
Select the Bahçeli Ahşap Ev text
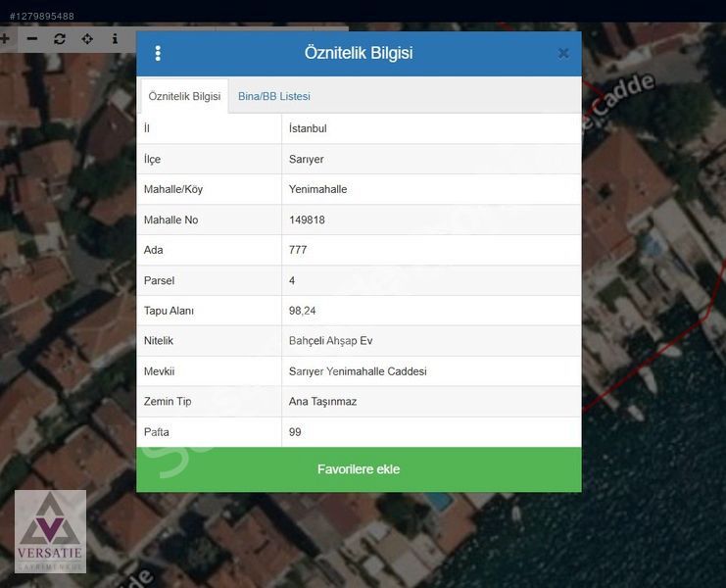(x=330, y=341)
